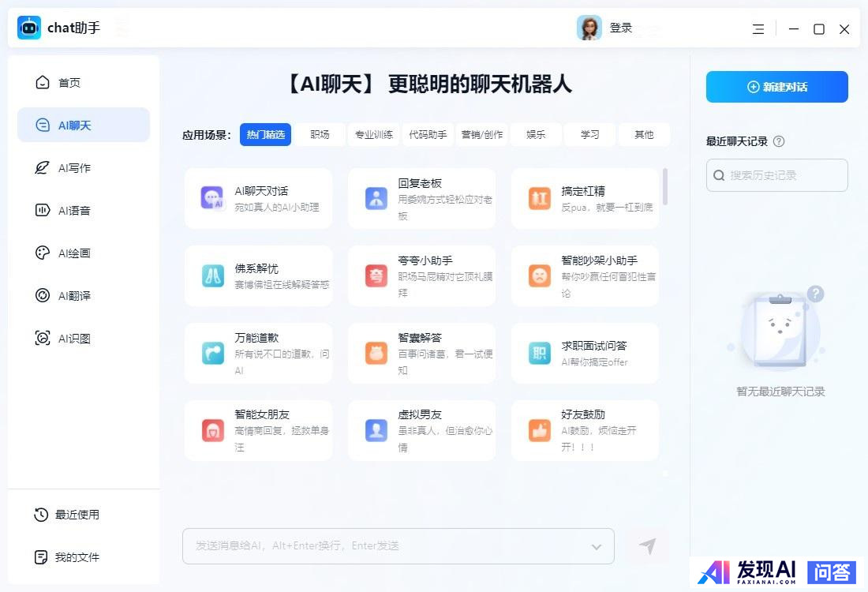Click the help icon beside 最近聊天记录
Image resolution: width=868 pixels, height=592 pixels.
click(779, 142)
